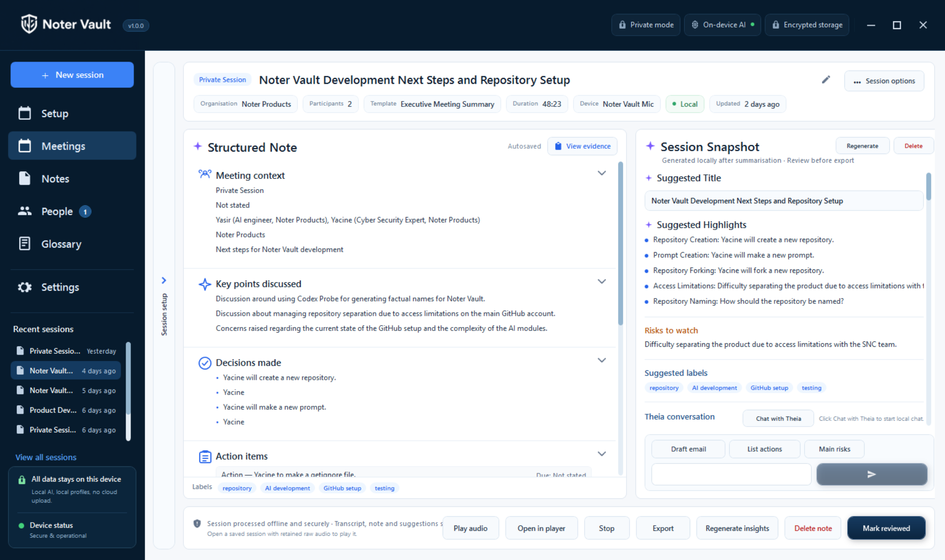The height and width of the screenshot is (560, 945).
Task: Open the Private Sessio... Yesterday recent session
Action: pos(66,351)
